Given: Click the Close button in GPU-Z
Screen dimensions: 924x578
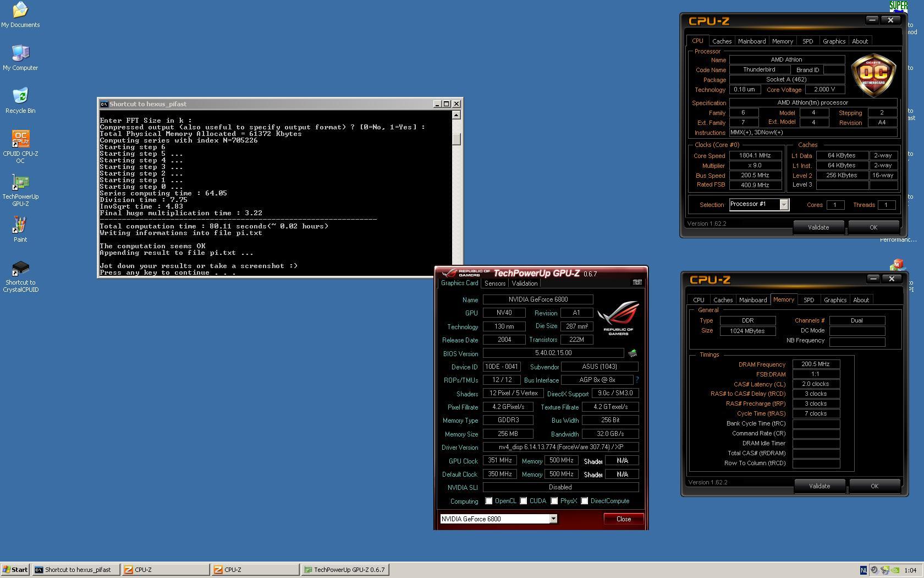Looking at the screenshot, I should [623, 519].
